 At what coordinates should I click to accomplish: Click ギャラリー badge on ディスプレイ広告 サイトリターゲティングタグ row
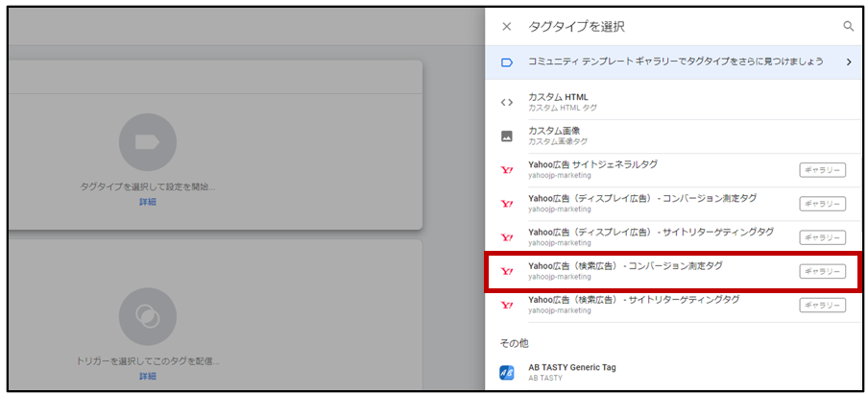(x=822, y=237)
